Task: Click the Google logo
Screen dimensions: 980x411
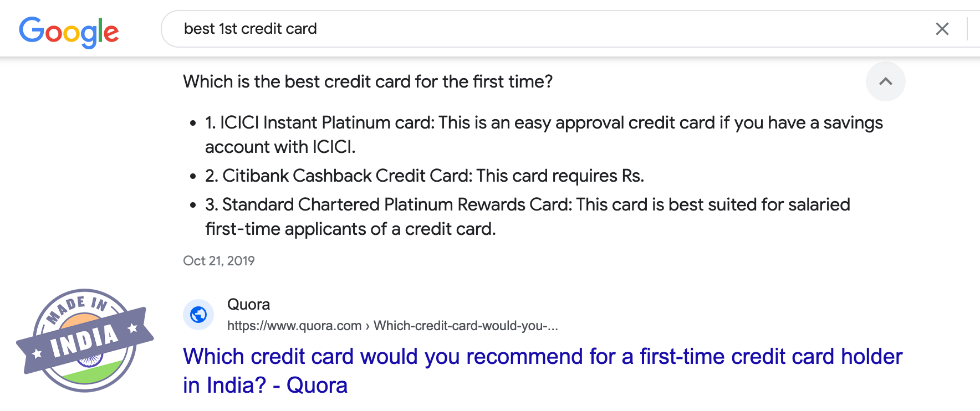Action: 69,31
